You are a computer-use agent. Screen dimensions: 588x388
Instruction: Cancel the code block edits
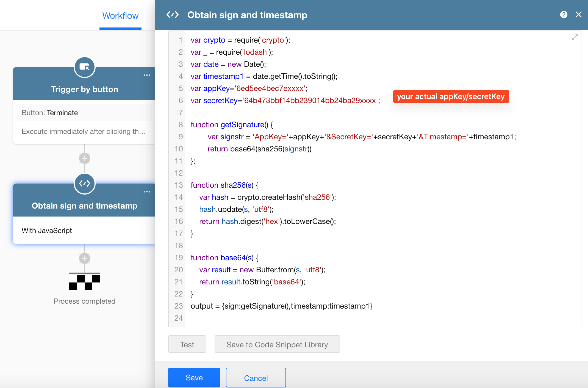click(256, 378)
